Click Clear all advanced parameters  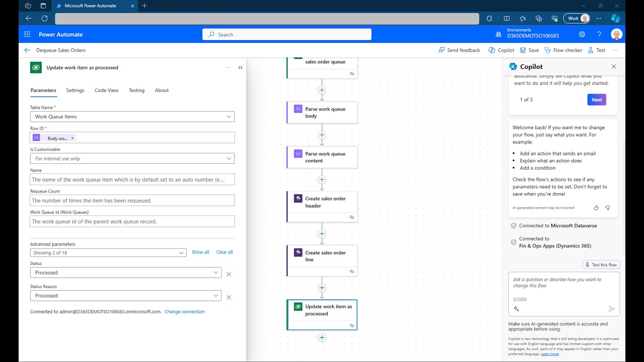224,252
